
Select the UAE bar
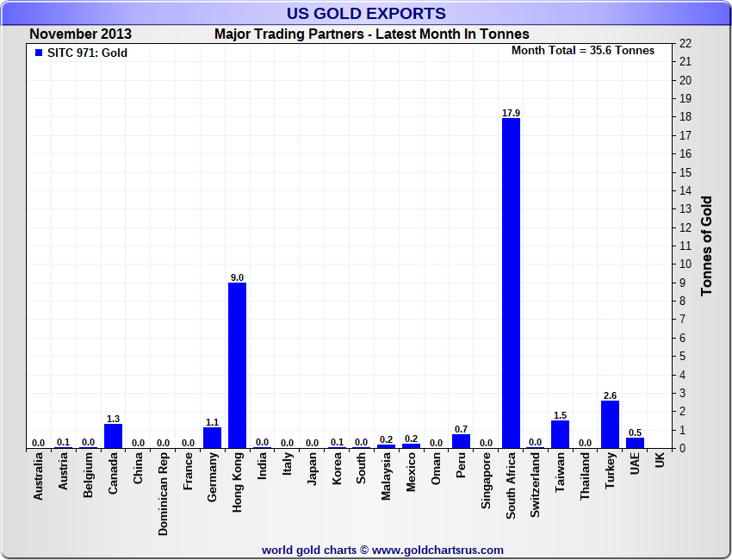coord(635,443)
